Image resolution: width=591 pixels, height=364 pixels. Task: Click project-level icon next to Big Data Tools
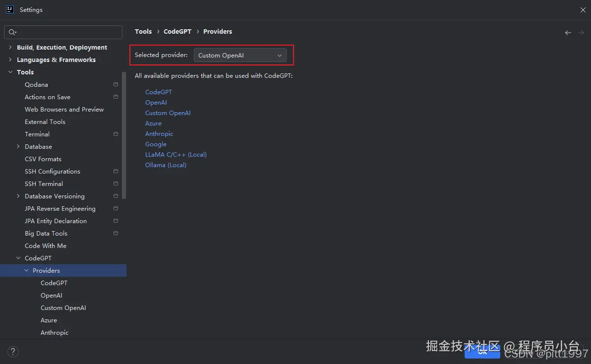click(x=116, y=233)
